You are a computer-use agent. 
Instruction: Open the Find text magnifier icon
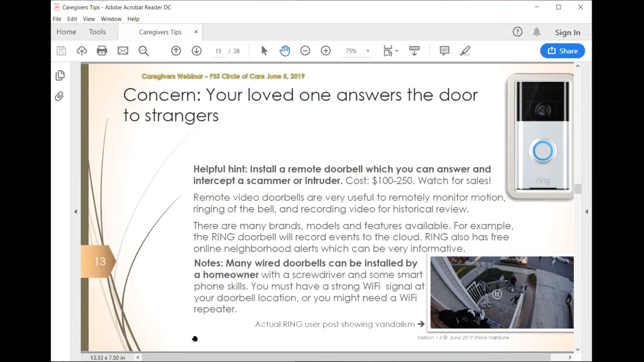(143, 51)
